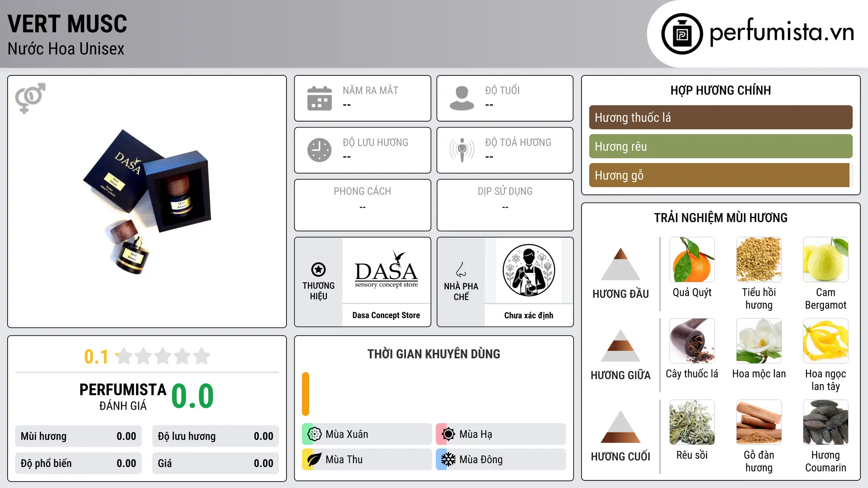Image resolution: width=868 pixels, height=488 pixels.
Task: Click the star badge icon above Thương hiệu
Action: (318, 269)
